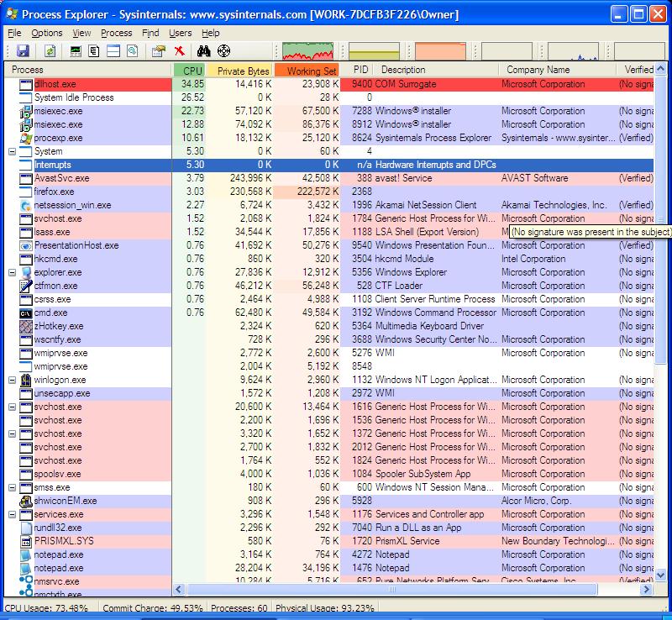Viewport: 672px width, 620px height.
Task: Click the zHotkey.exe process icon
Action: point(26,326)
